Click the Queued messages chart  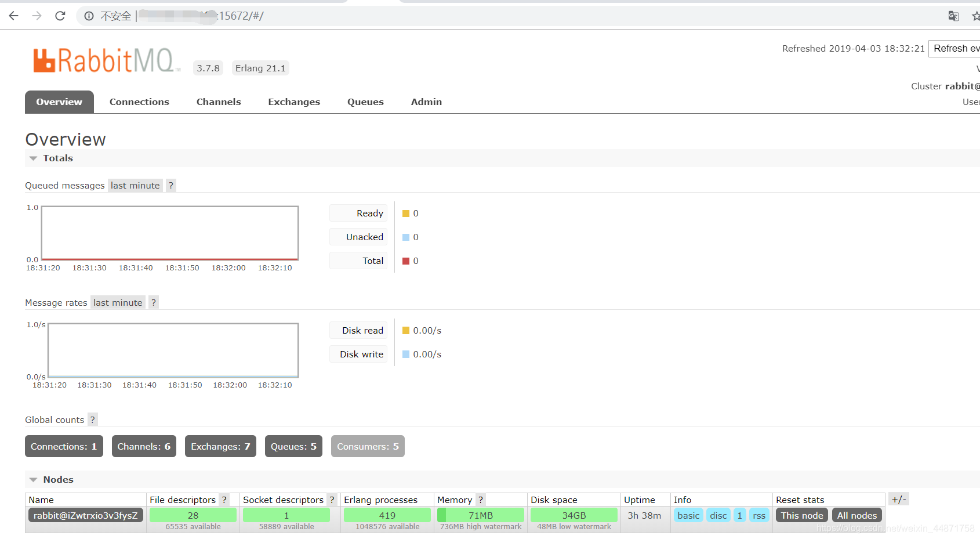[x=170, y=233]
